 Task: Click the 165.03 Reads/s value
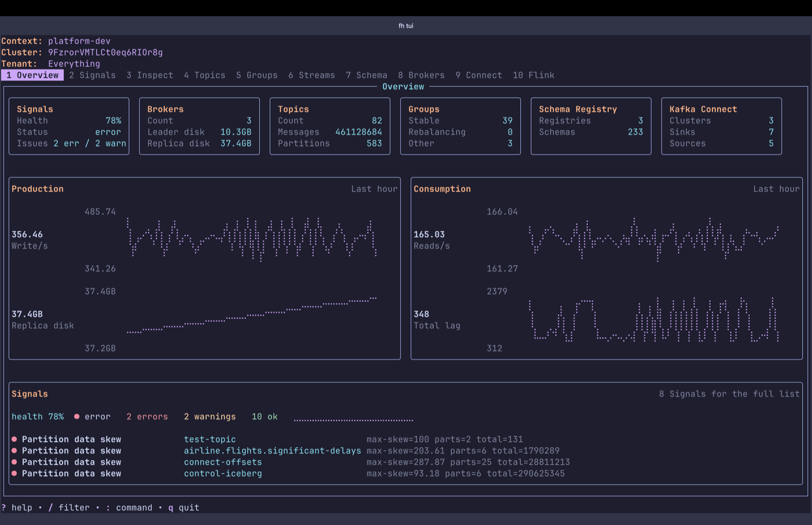(429, 234)
